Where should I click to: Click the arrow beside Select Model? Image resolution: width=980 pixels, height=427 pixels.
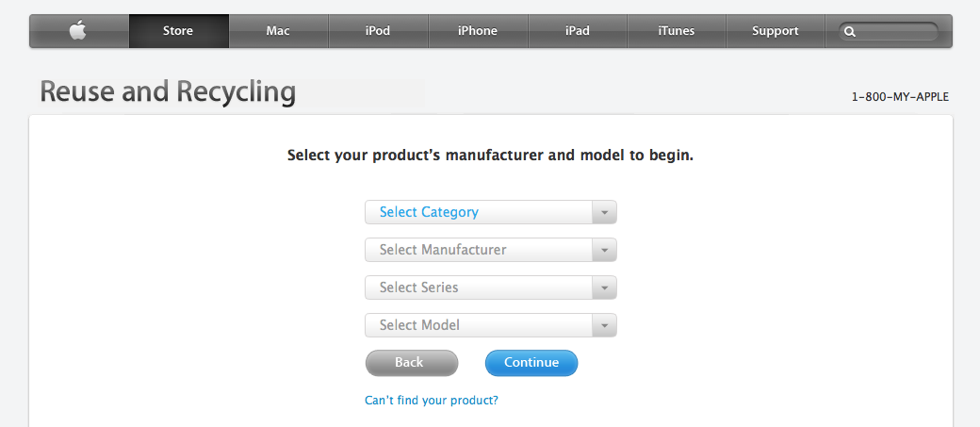(604, 325)
